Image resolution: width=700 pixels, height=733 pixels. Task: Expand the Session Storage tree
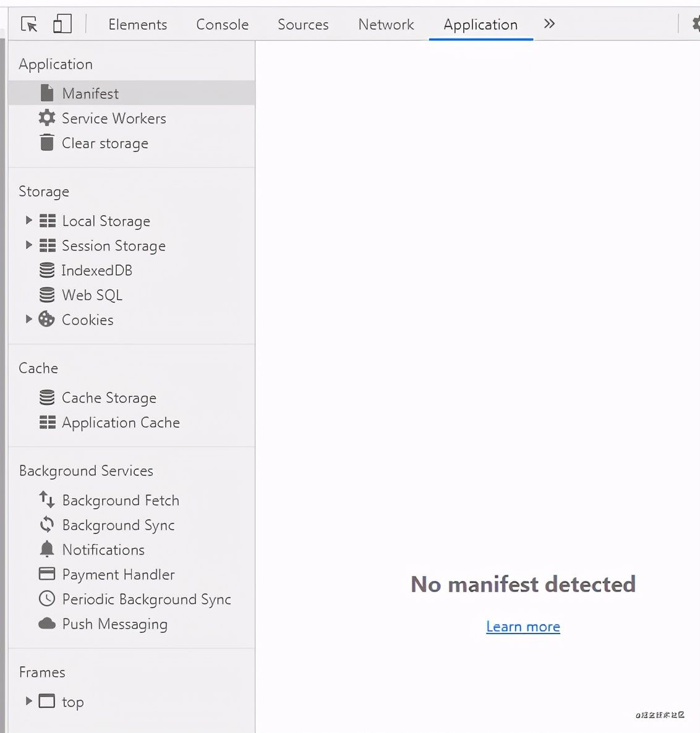point(28,245)
